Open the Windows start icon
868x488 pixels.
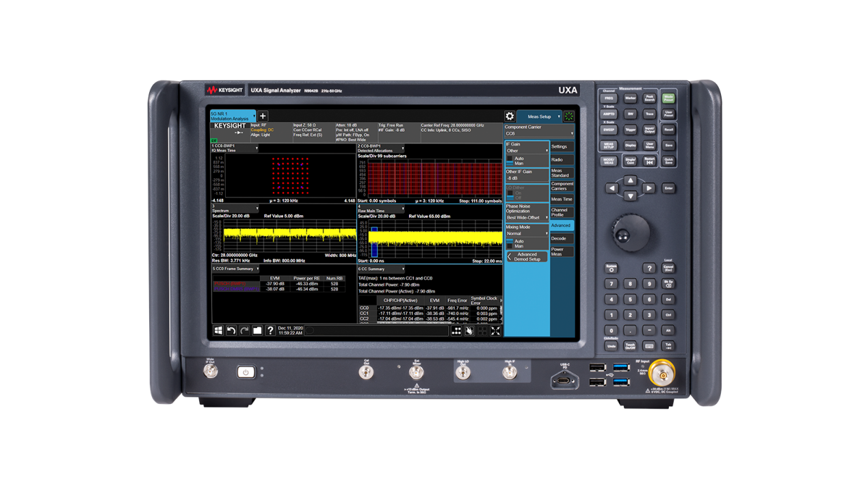pos(218,331)
